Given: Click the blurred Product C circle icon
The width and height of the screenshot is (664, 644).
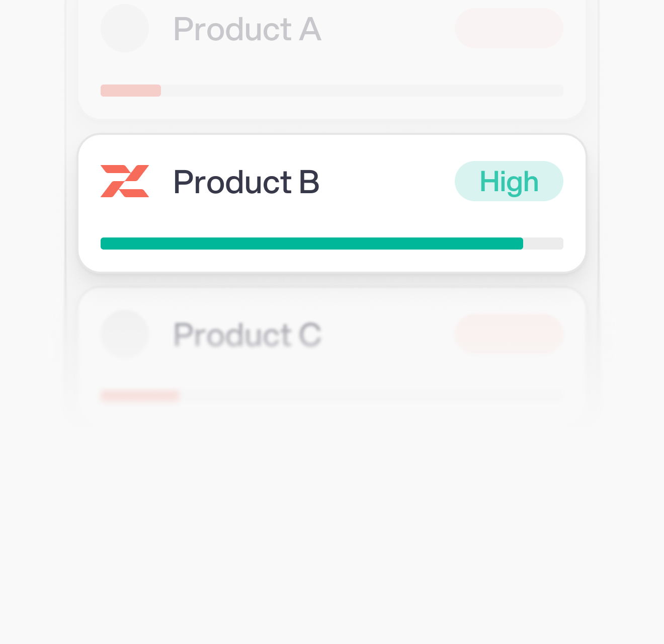Looking at the screenshot, I should coord(125,334).
